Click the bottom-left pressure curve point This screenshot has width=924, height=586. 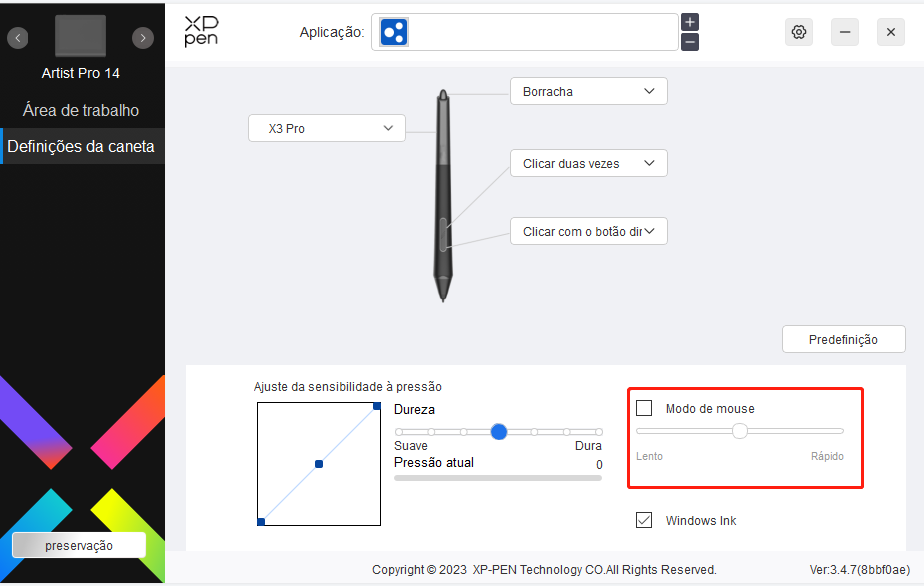tap(261, 522)
